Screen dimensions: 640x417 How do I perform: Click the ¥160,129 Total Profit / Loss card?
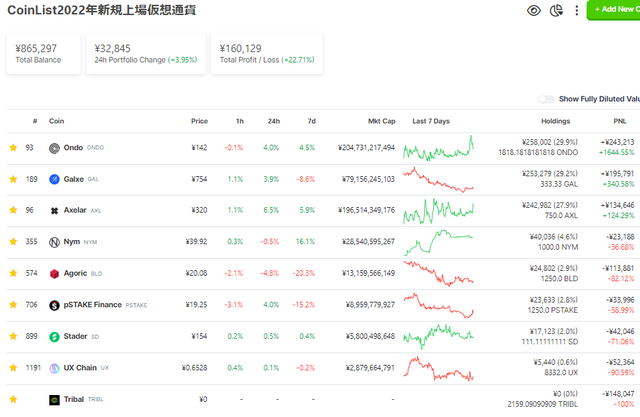tap(267, 53)
